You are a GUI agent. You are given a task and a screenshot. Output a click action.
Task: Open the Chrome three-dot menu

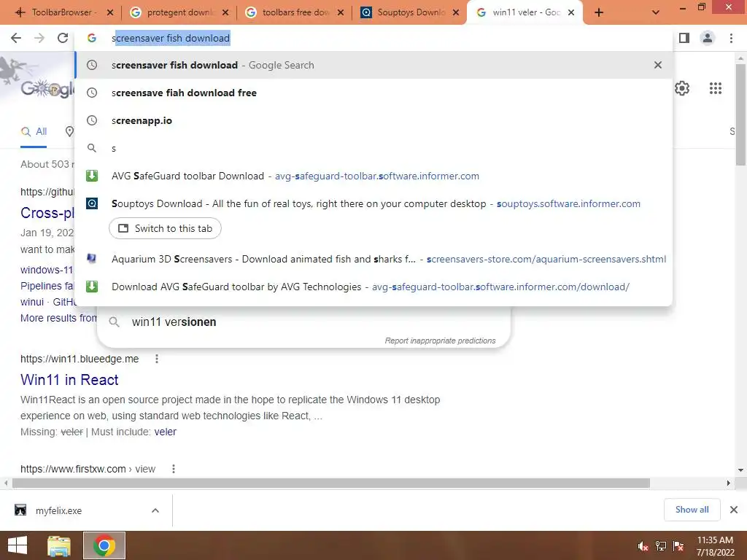pyautogui.click(x=731, y=38)
